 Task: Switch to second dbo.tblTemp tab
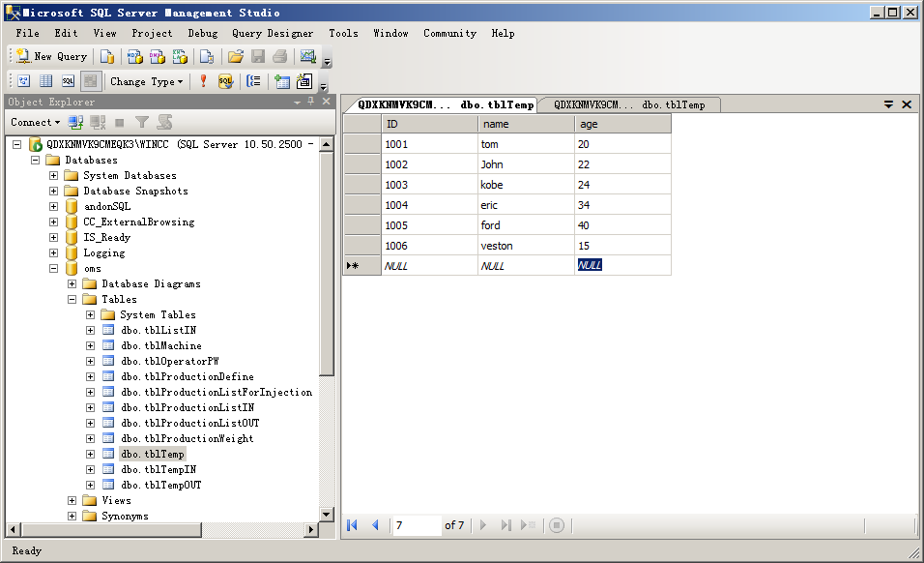(629, 104)
